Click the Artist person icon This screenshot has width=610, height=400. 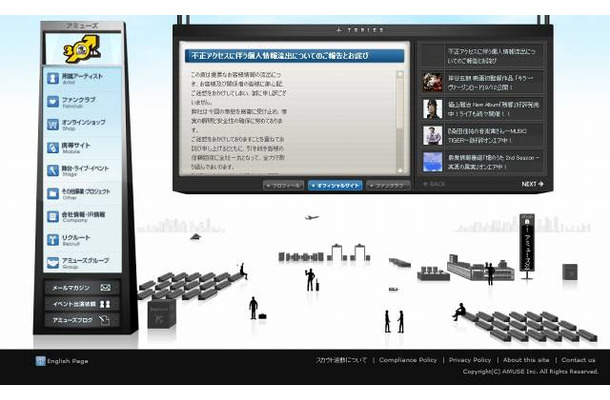pos(53,78)
